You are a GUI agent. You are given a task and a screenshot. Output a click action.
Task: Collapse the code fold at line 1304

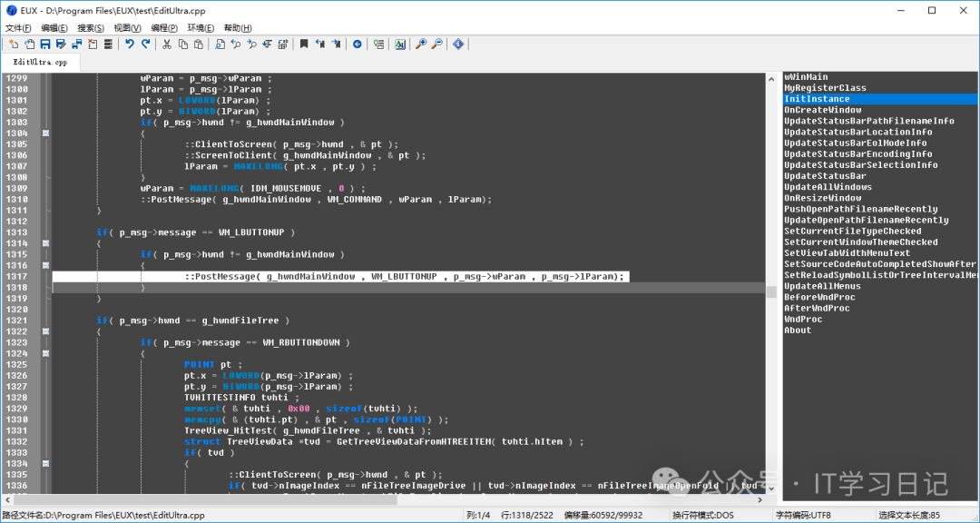click(45, 133)
